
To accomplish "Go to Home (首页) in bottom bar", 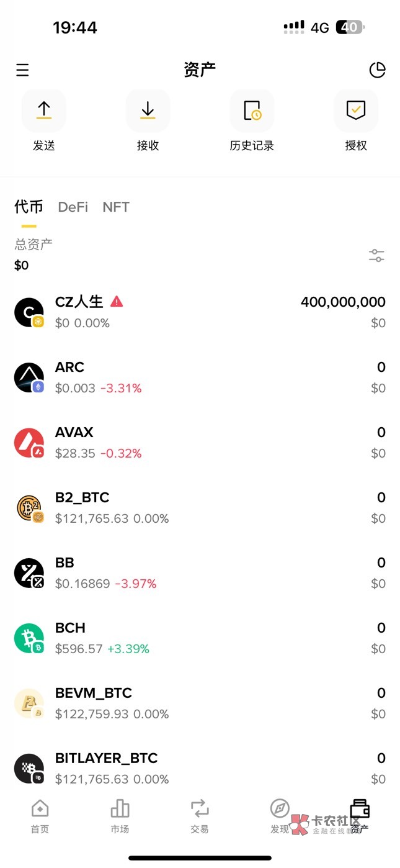I will click(40, 816).
